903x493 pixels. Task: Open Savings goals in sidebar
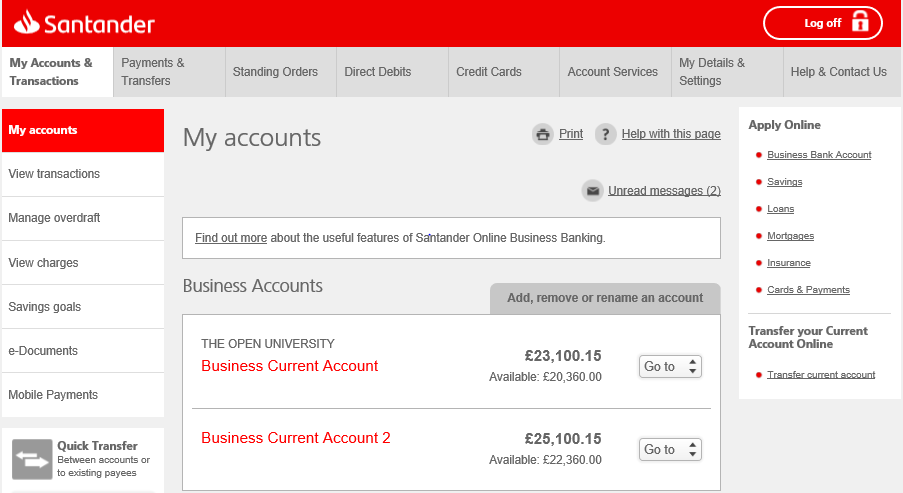pyautogui.click(x=83, y=307)
